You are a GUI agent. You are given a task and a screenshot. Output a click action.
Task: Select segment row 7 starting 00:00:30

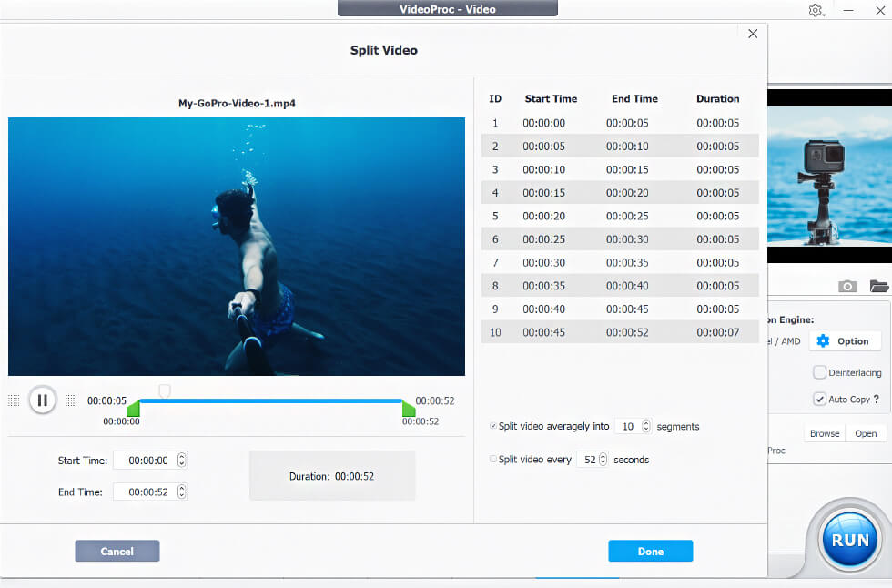(x=620, y=263)
